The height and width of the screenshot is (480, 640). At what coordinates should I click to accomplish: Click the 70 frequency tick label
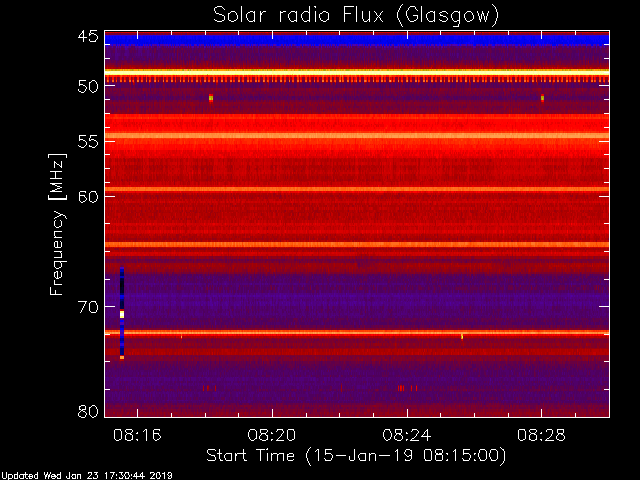point(88,307)
